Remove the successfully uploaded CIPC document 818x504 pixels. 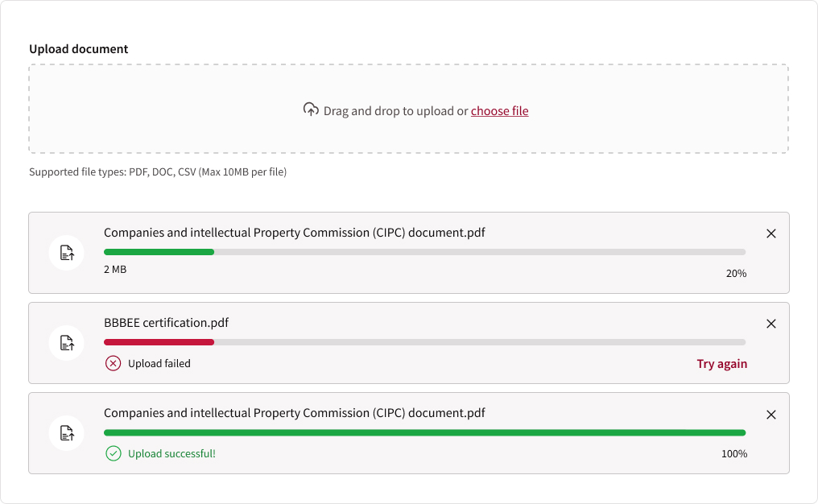tap(770, 415)
